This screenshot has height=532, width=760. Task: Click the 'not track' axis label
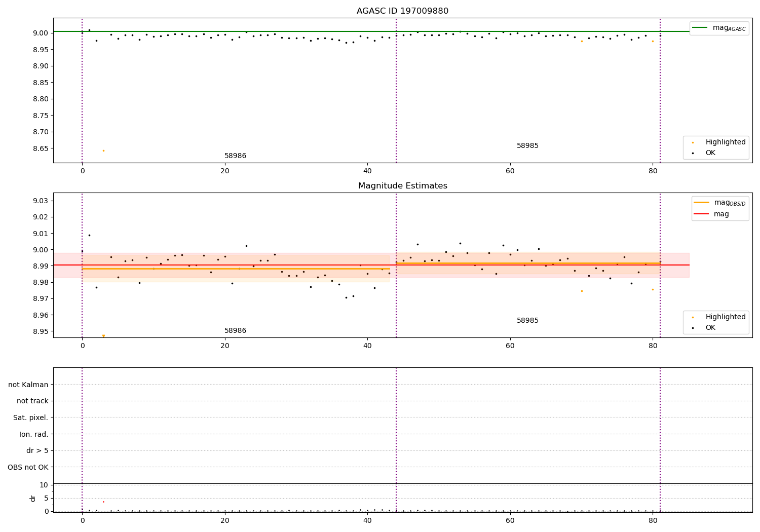(x=32, y=401)
